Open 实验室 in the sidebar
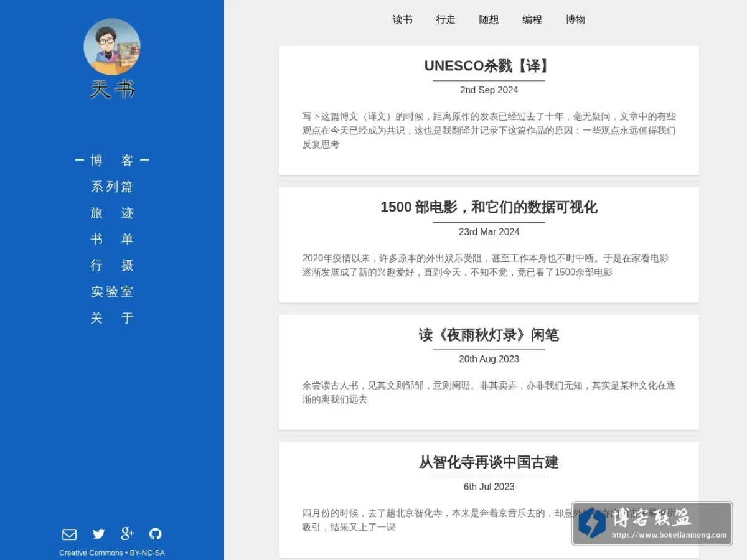Image resolution: width=747 pixels, height=560 pixels. (x=112, y=291)
